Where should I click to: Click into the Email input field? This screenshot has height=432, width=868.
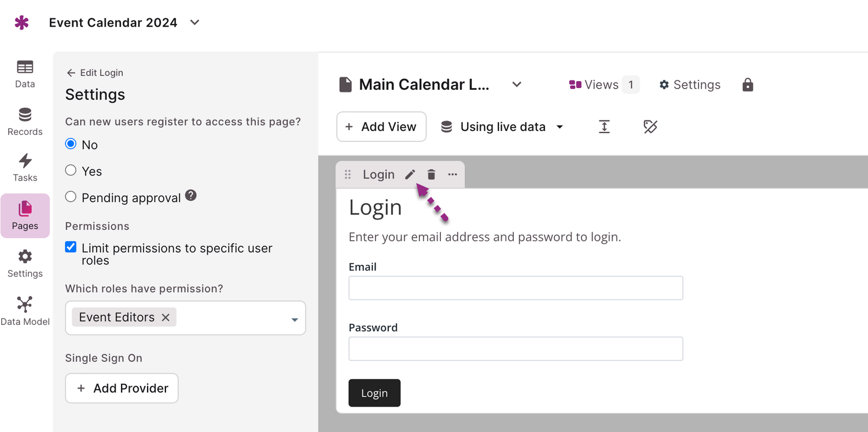pyautogui.click(x=516, y=288)
